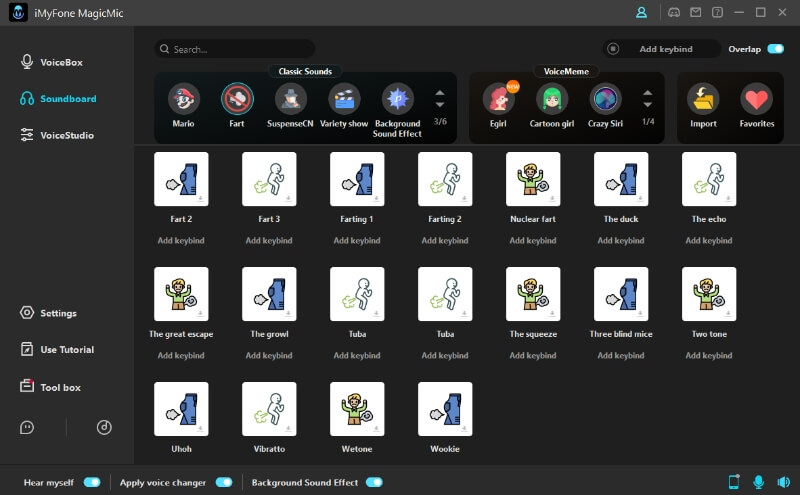Screen dimensions: 800x495
Task: Choose the Variety show category icon
Action: tap(344, 99)
